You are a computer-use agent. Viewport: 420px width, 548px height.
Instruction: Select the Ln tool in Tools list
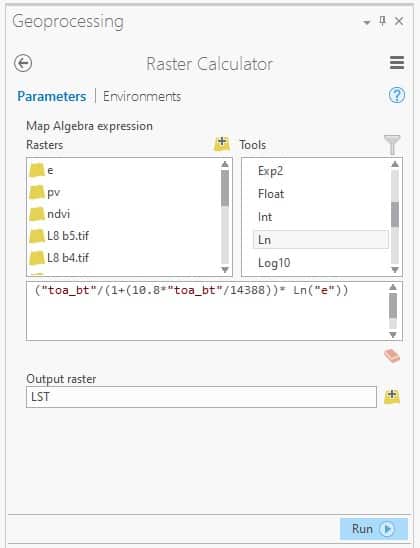pos(320,240)
